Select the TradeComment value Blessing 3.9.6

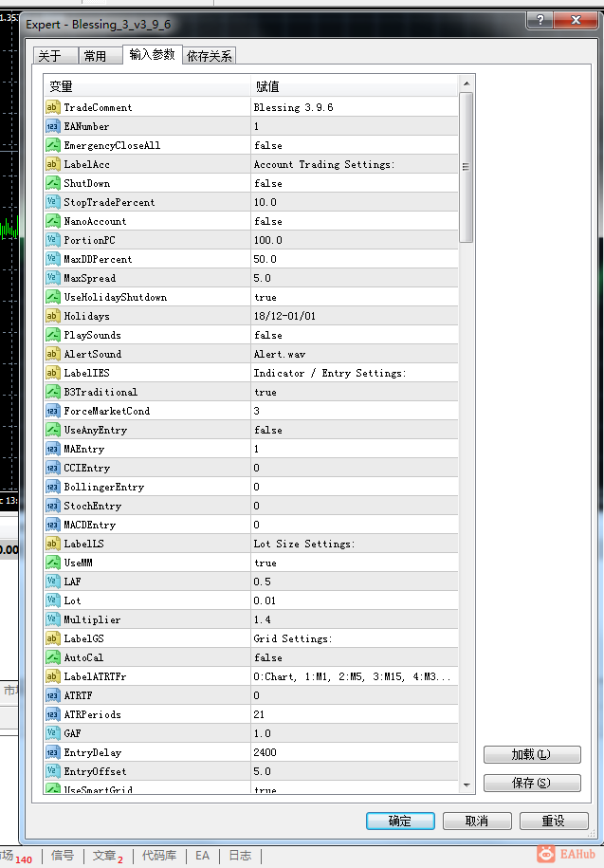pos(293,107)
